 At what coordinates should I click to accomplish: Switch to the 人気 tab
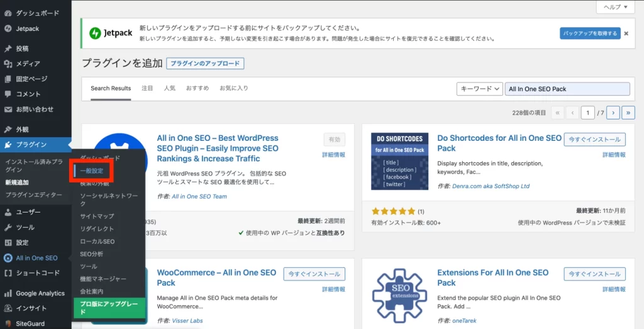pyautogui.click(x=169, y=88)
